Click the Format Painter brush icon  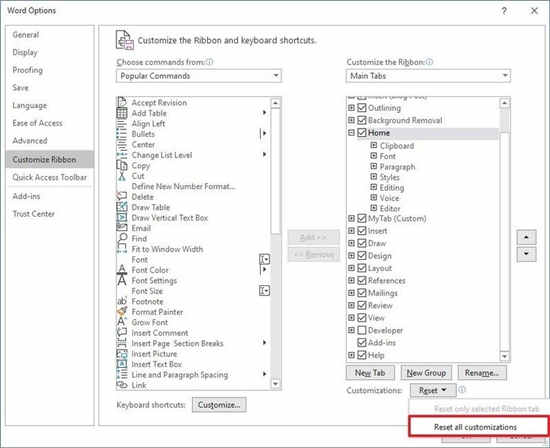tap(122, 312)
